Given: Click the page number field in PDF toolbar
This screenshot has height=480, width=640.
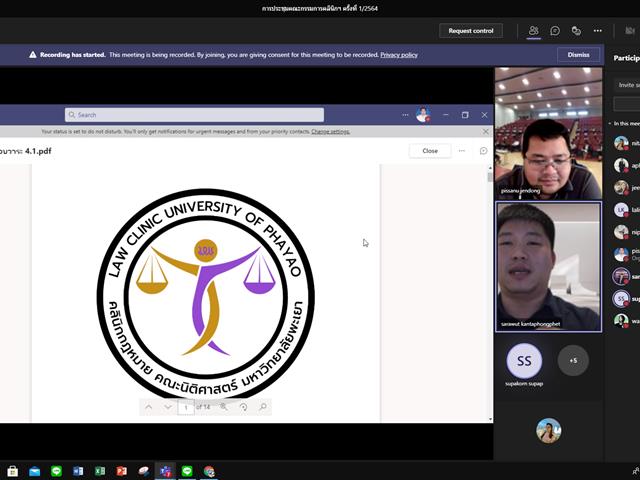Looking at the screenshot, I should coord(186,407).
